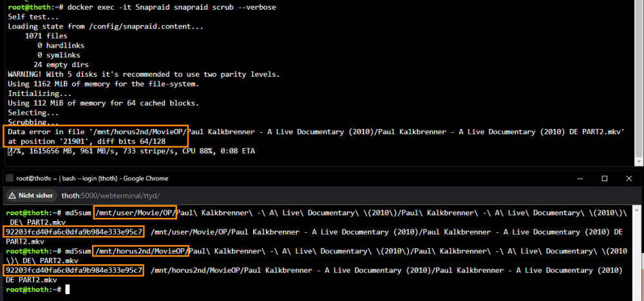The image size is (644, 301).
Task: Click the thoth:5000/webterminal/ttyd/ address bar
Action: [111, 196]
